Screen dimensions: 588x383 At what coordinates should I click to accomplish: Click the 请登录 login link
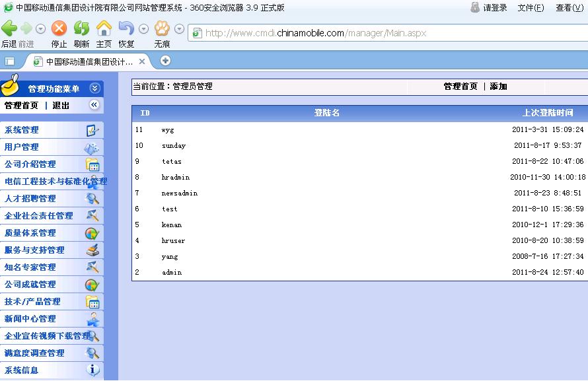[x=495, y=7]
